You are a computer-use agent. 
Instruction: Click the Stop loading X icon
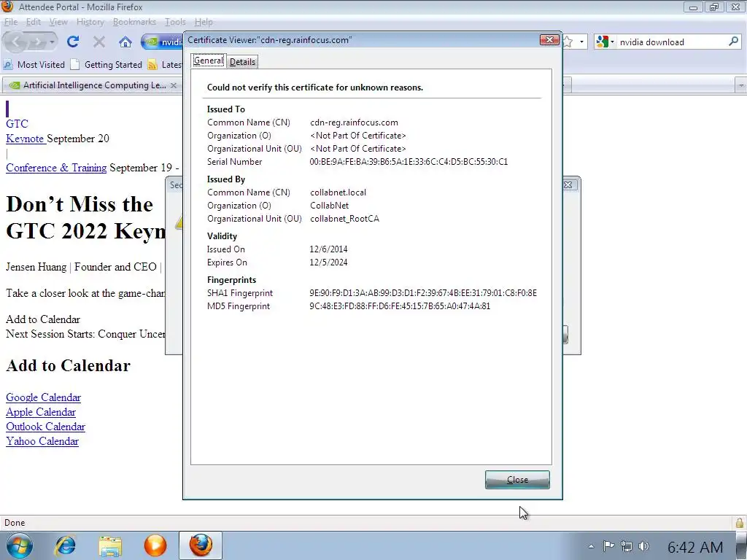[99, 42]
